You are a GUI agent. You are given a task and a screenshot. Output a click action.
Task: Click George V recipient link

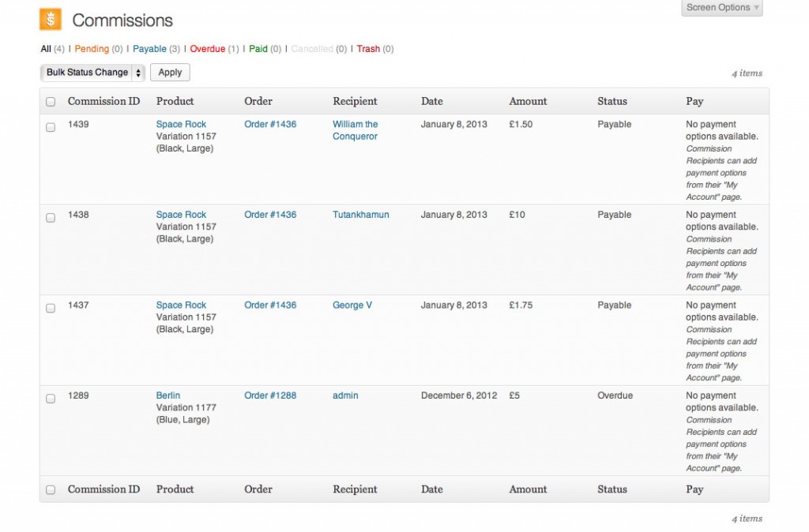[352, 305]
